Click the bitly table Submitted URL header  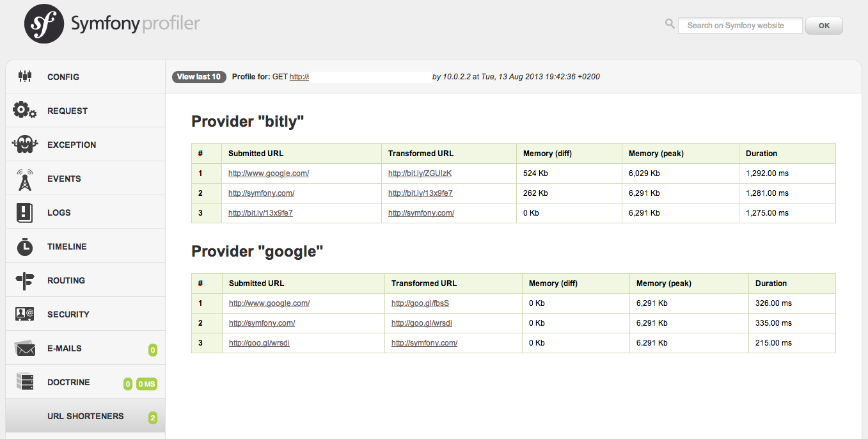coord(301,154)
